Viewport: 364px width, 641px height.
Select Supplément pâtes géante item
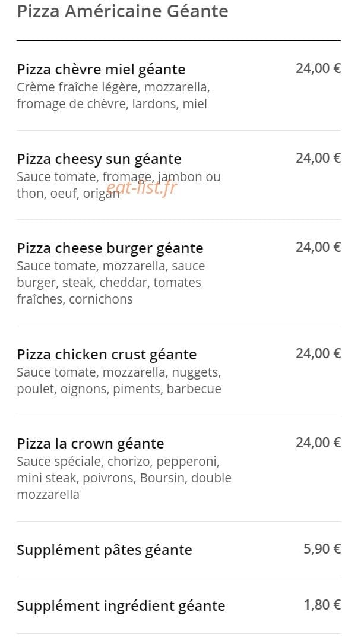click(179, 550)
